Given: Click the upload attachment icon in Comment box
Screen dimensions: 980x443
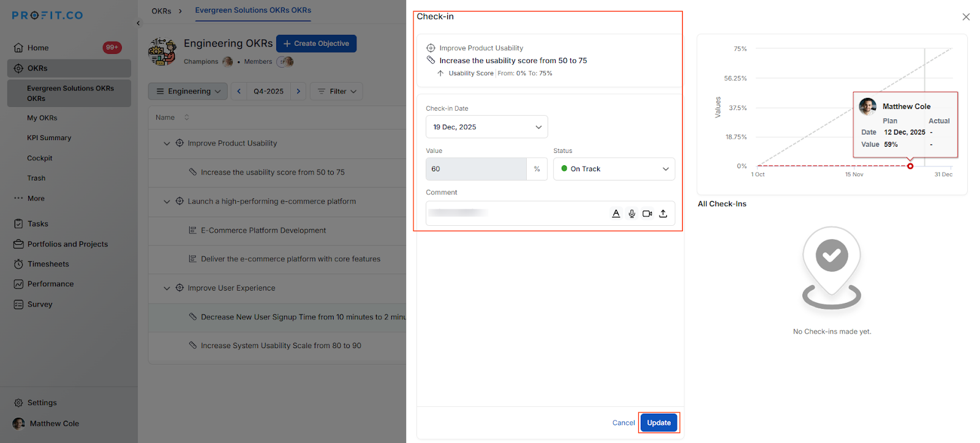Looking at the screenshot, I should (663, 214).
